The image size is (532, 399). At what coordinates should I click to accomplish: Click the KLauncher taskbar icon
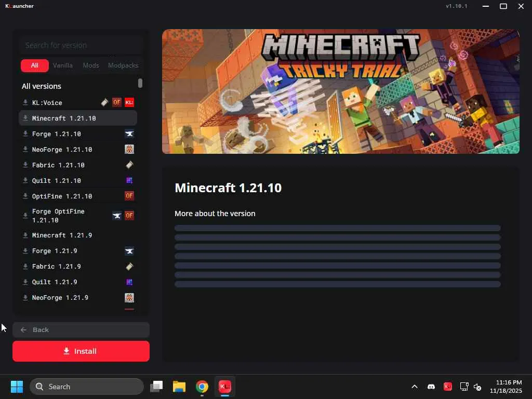point(224,387)
